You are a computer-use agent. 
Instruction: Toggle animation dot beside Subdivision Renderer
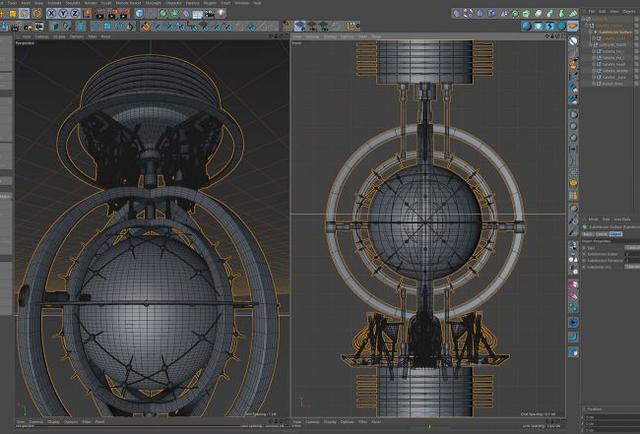point(584,260)
